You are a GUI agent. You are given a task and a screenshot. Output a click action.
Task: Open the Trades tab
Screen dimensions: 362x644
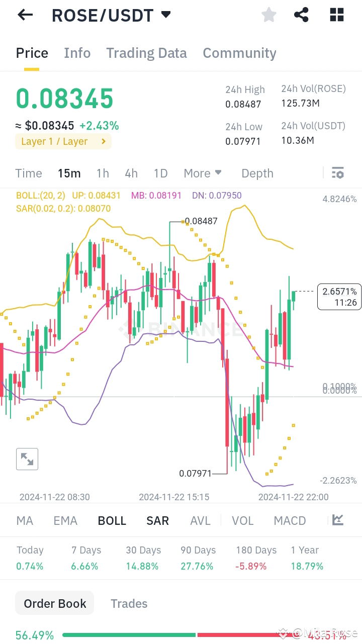point(129,603)
